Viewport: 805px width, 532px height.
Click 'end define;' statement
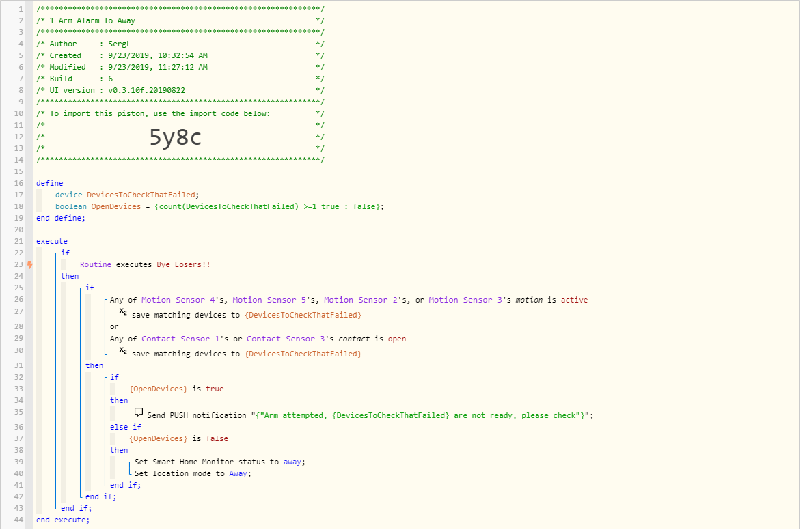[61, 218]
